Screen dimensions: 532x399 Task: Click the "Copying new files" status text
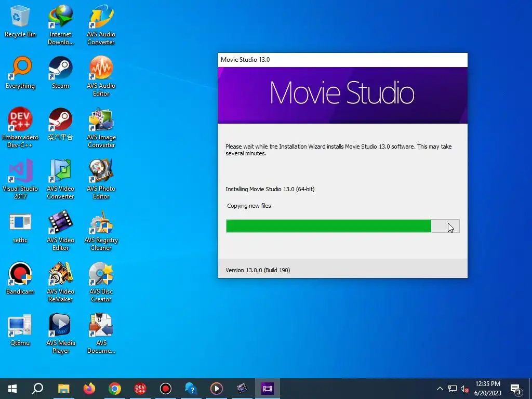pos(249,206)
